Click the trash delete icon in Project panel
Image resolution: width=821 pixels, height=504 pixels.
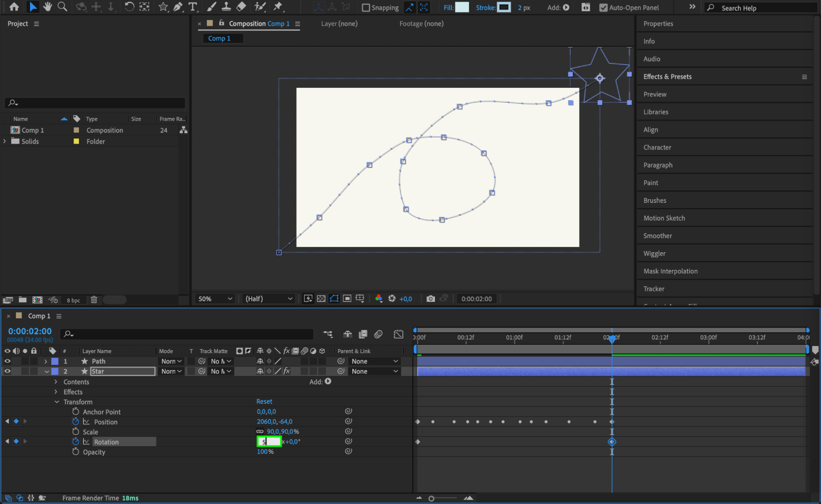click(x=94, y=300)
